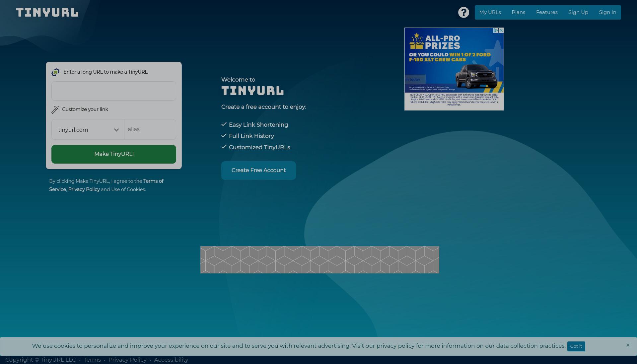Click the All-Pro Prizes ad image
This screenshot has height=364, width=637.
454,69
